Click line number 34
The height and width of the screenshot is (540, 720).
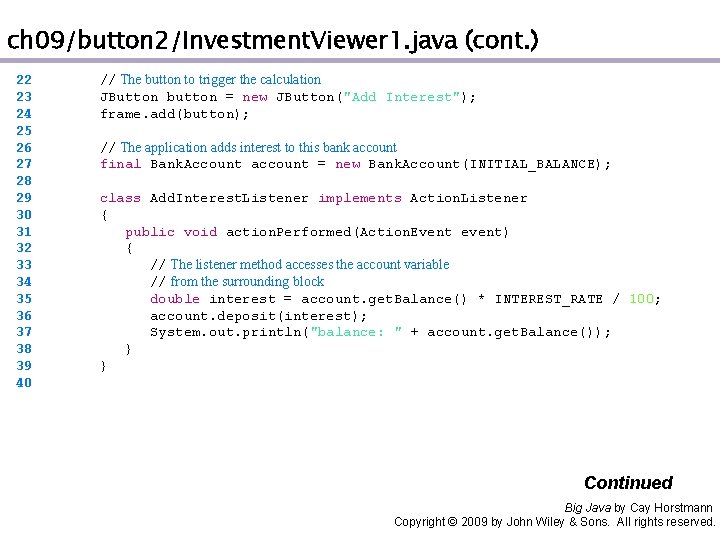click(x=24, y=281)
